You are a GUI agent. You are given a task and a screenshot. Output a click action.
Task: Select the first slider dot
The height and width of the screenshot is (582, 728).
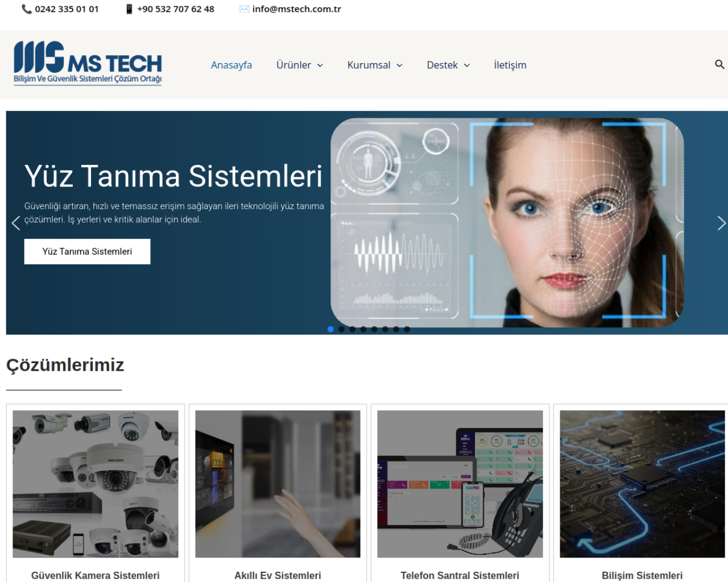tap(330, 329)
